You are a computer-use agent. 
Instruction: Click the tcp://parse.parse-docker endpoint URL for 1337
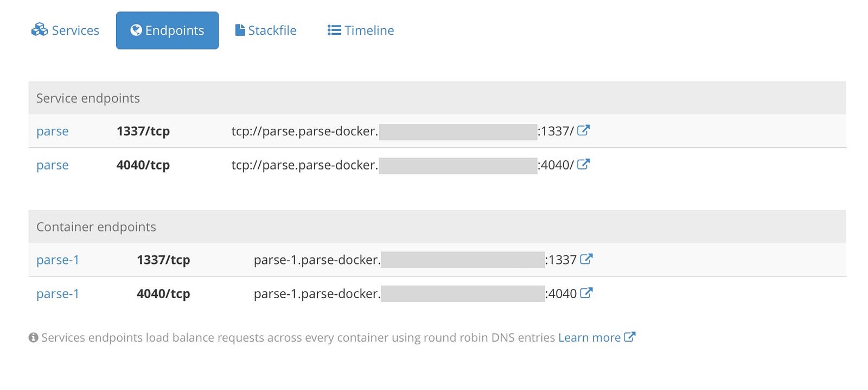coord(403,131)
